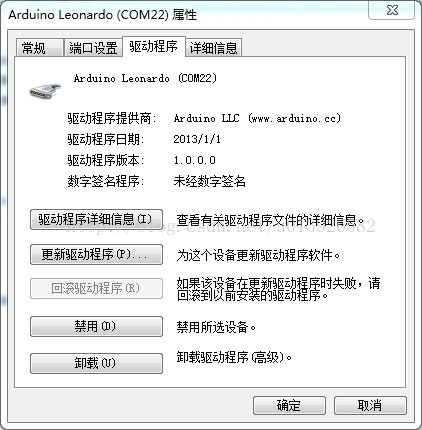Click the 未经数字签名 signer text
This screenshot has width=422, height=430.
point(209,181)
